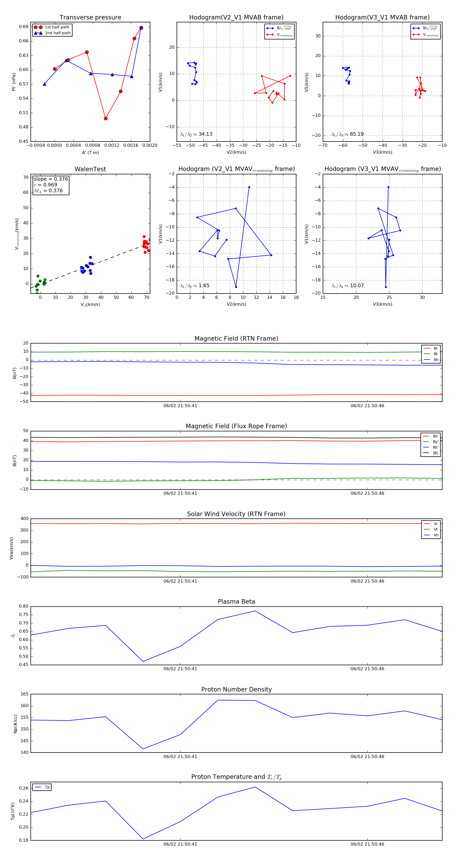Image resolution: width=473 pixels, height=868 pixels.
Task: Click V_remaining legend entry in V2_V1 MVAB hodogram
Action: [x=279, y=35]
